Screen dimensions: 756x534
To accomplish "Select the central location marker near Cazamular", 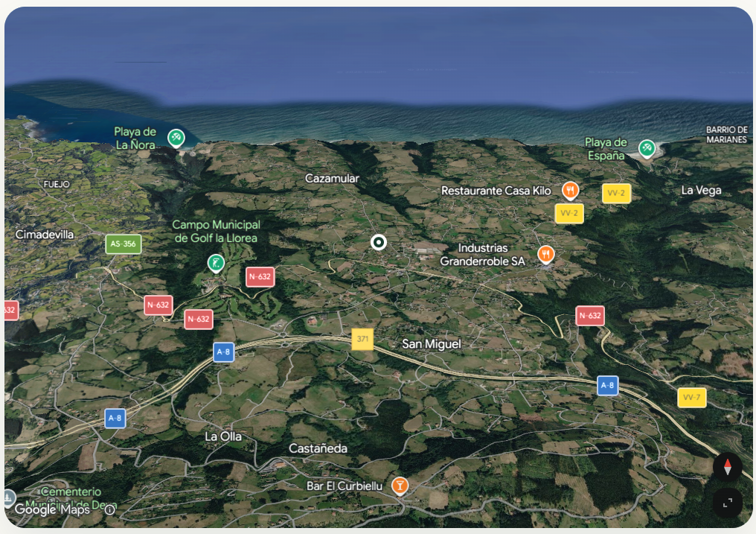I will (379, 242).
